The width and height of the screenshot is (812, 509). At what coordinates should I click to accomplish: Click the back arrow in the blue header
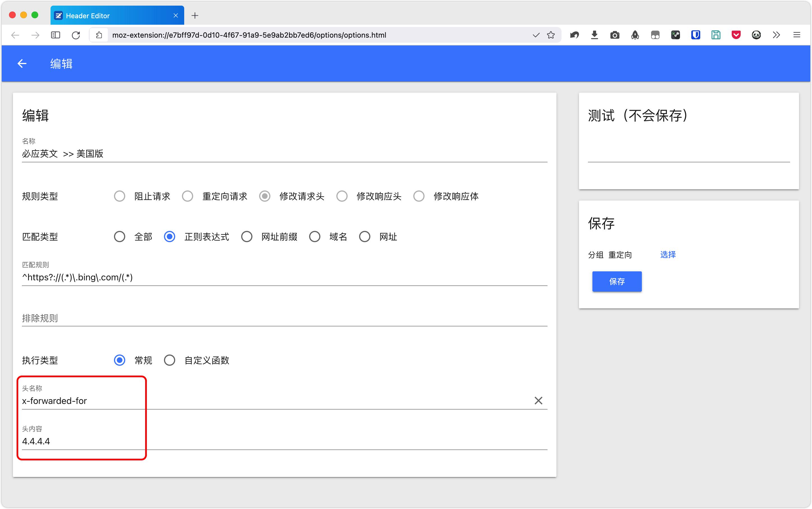pos(22,63)
